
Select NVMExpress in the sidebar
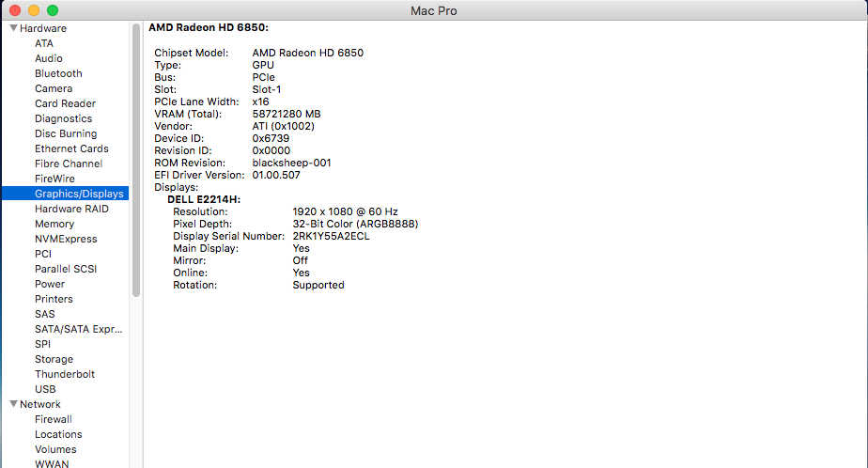click(66, 239)
